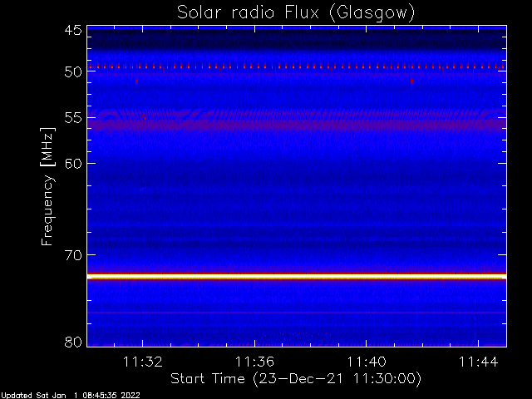
Task: Click the 55 frequency tick label
Action: (x=73, y=118)
